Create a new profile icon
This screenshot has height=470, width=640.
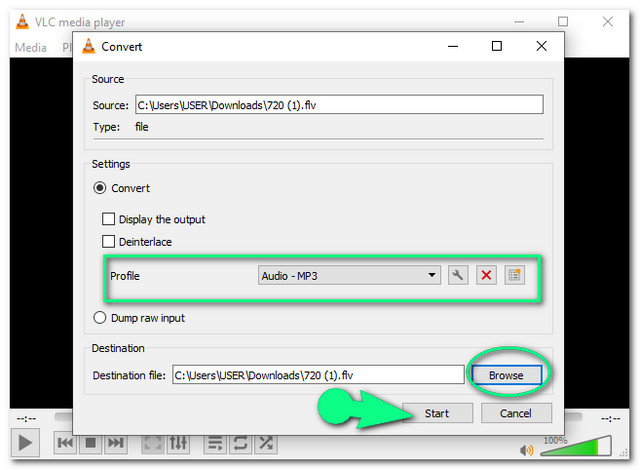tap(514, 275)
